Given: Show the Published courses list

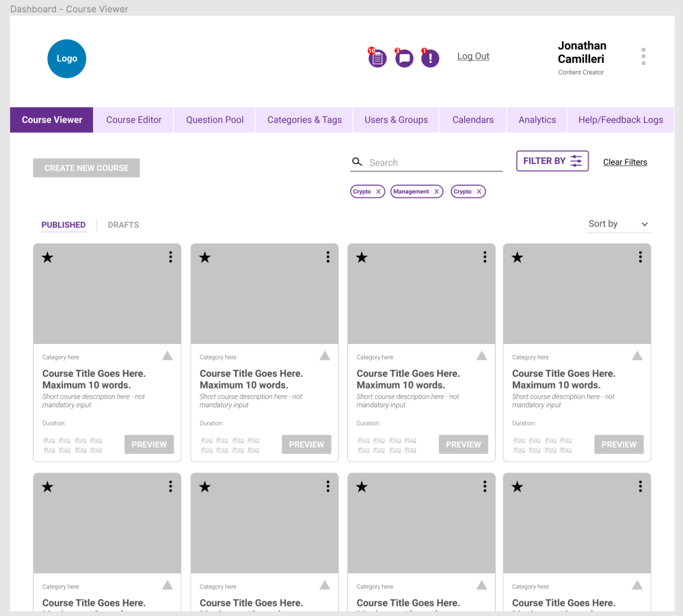Looking at the screenshot, I should click(64, 225).
